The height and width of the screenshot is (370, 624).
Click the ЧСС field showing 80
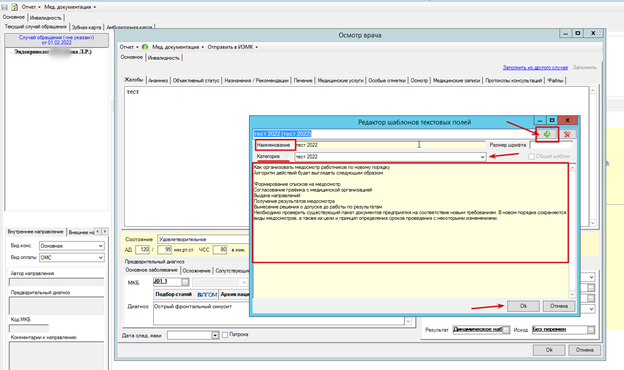220,250
